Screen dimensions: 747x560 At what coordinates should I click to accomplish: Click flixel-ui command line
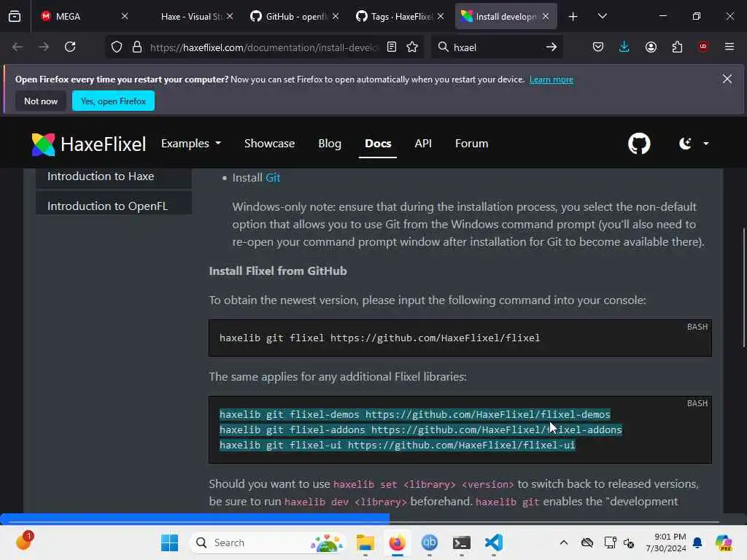(398, 445)
